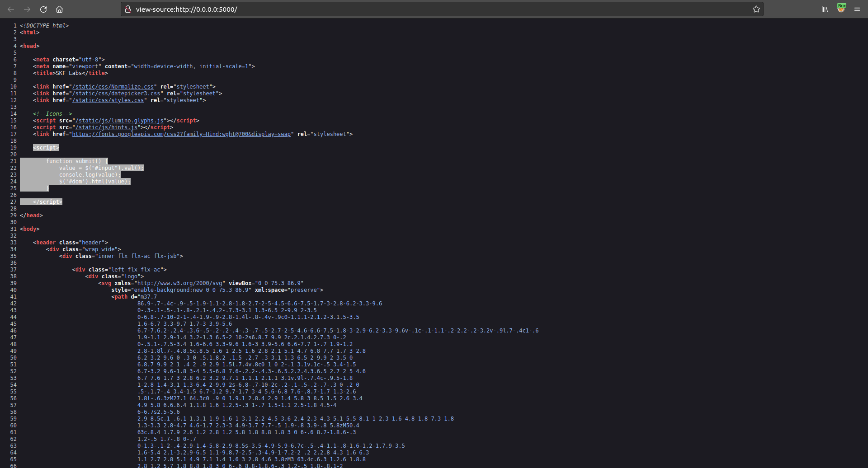Follow the hints.js script link
Screen dimensions: 868x468
pyautogui.click(x=106, y=127)
